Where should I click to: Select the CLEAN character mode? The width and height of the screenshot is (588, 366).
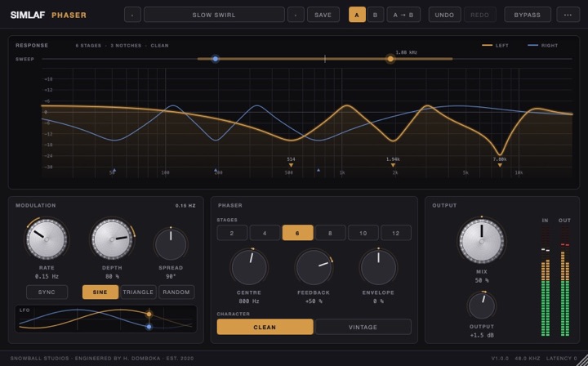coord(265,327)
